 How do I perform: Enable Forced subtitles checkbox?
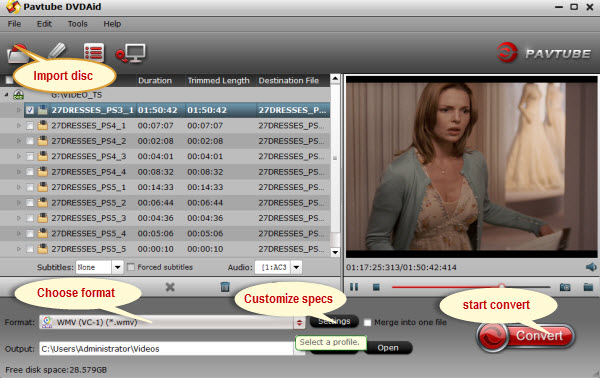click(131, 267)
